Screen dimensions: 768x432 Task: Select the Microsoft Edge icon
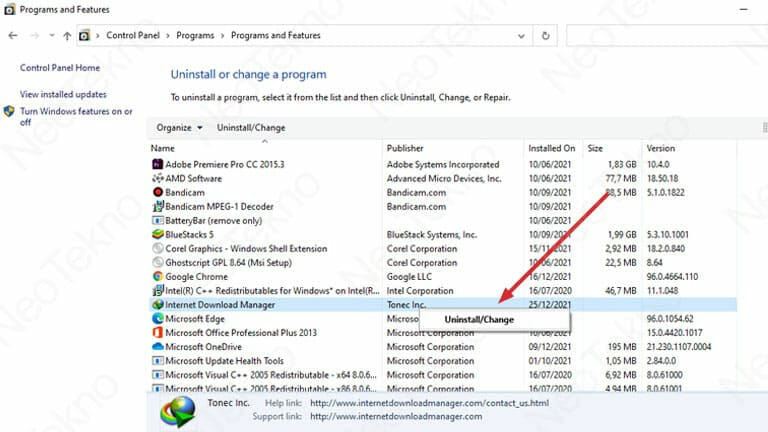point(157,319)
